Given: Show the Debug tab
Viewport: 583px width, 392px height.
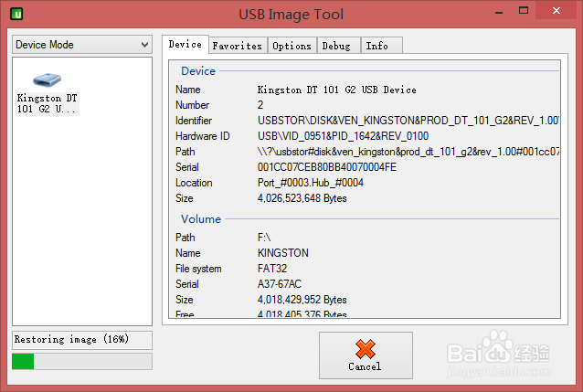Looking at the screenshot, I should click(x=336, y=46).
